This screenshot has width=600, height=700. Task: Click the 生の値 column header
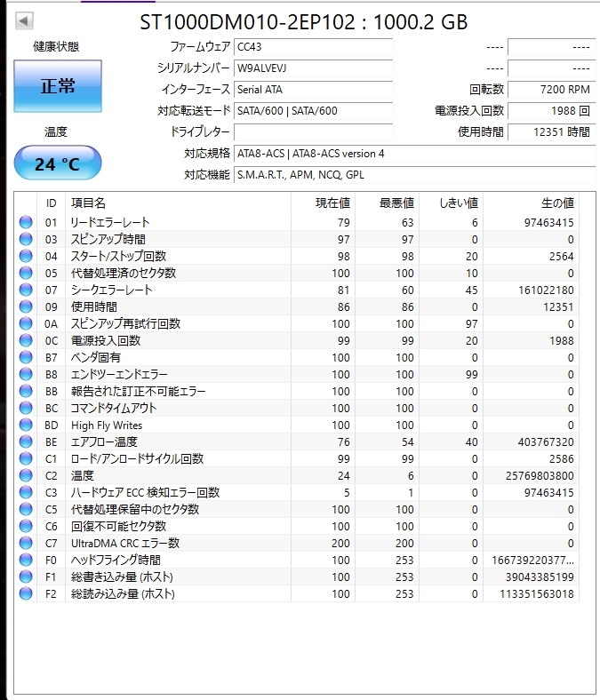click(532, 203)
